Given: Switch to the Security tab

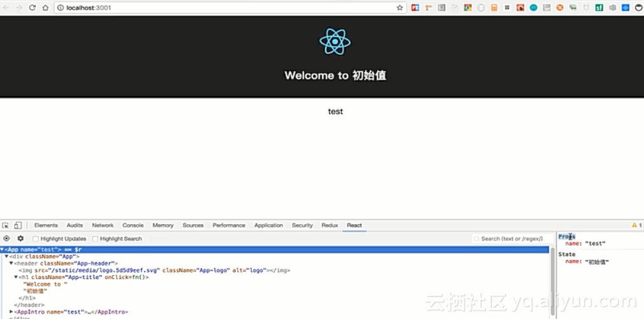Looking at the screenshot, I should pyautogui.click(x=302, y=225).
